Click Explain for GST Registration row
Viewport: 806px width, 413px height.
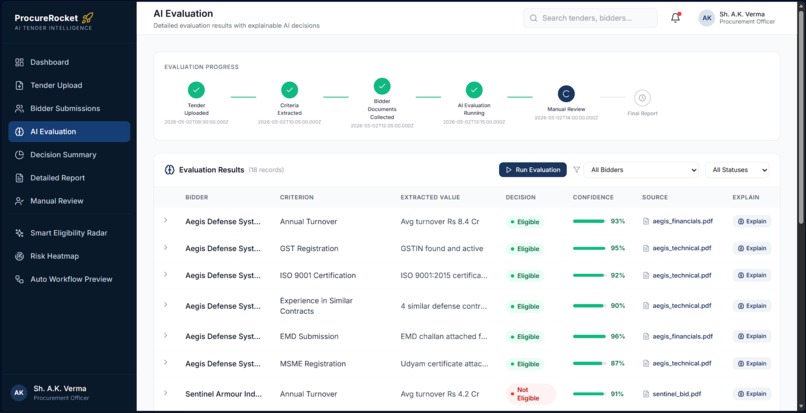pyautogui.click(x=752, y=248)
